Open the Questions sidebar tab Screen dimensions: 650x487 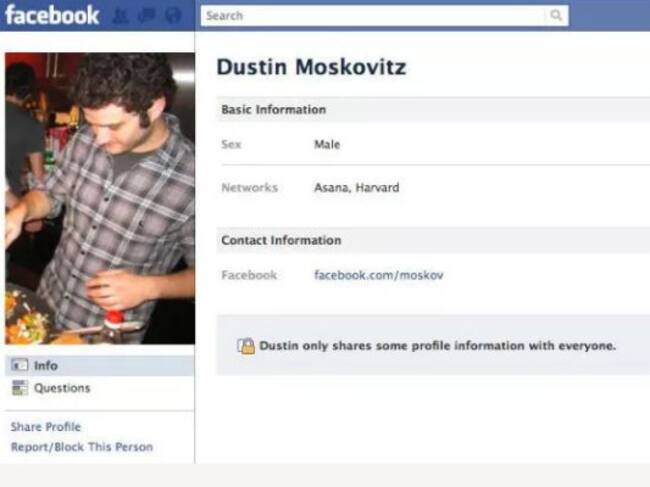(99, 388)
